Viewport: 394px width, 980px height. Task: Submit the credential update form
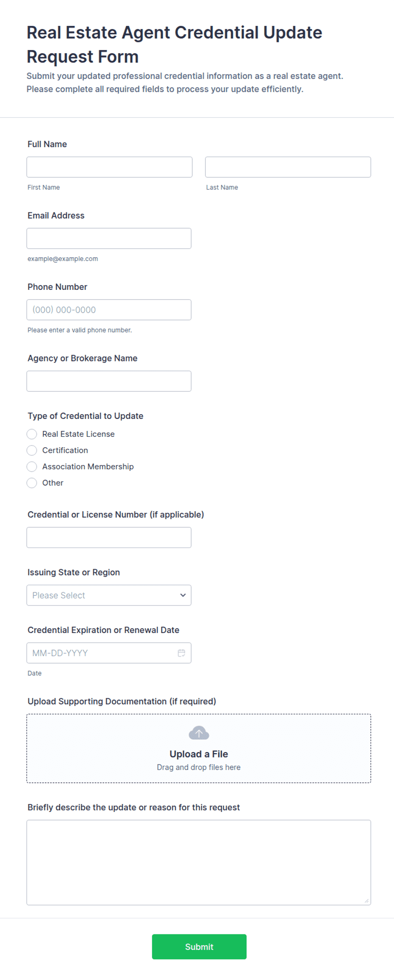point(199,947)
